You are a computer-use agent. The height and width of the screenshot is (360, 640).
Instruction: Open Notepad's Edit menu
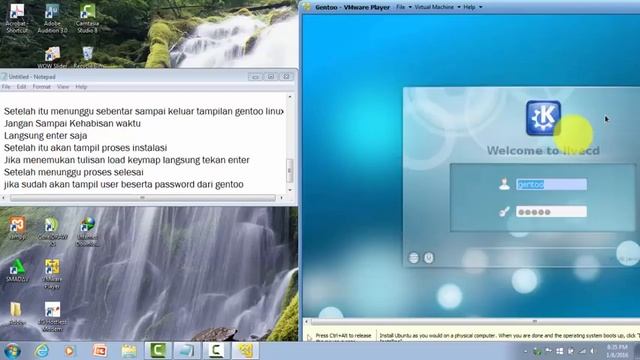(x=21, y=87)
